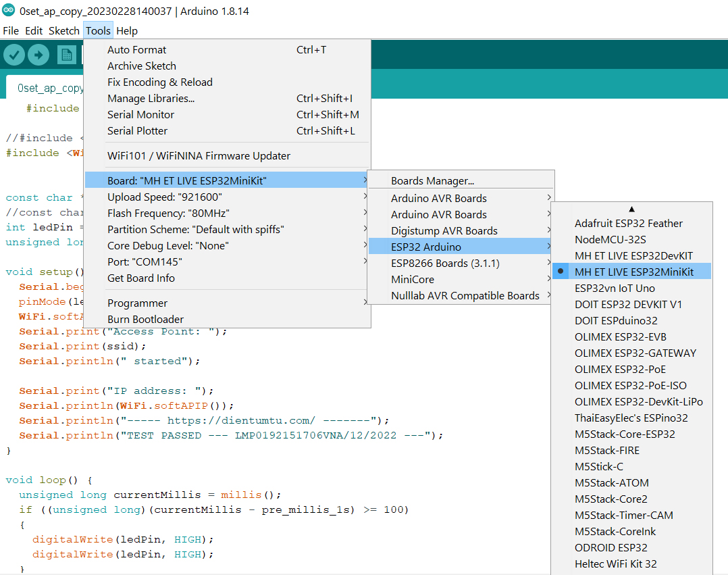Expand the Board: MH ET LIVE ESP32MiniKit submenu
The width and height of the screenshot is (728, 575).
[228, 180]
